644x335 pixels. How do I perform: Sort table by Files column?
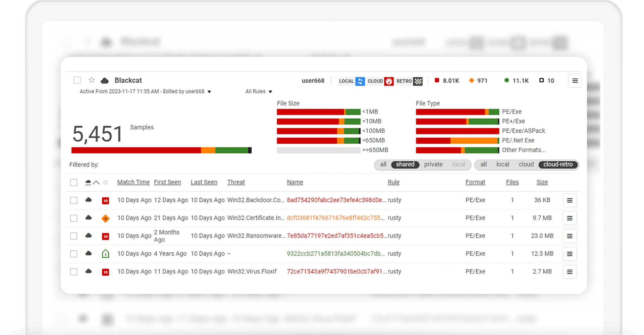(512, 182)
